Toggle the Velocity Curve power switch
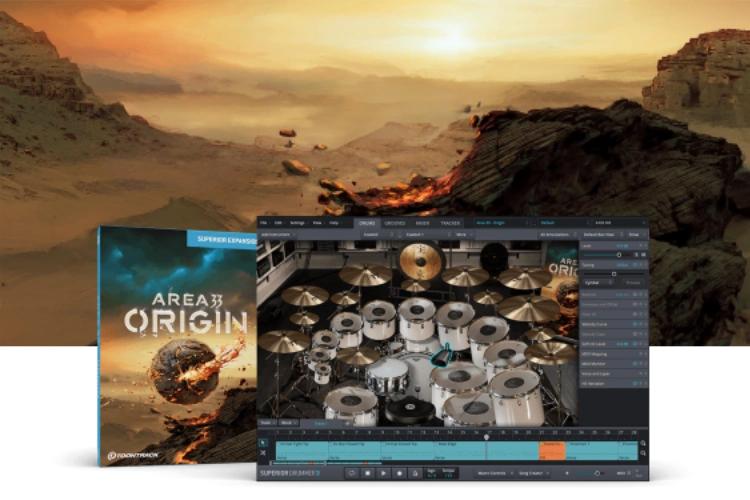Screen dimensions: 750x500 click(635, 324)
